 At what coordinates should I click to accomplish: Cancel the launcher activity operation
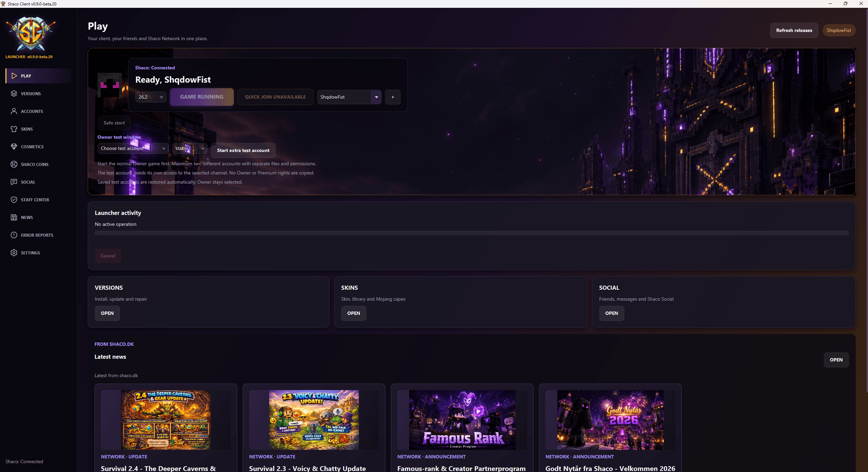pyautogui.click(x=108, y=256)
